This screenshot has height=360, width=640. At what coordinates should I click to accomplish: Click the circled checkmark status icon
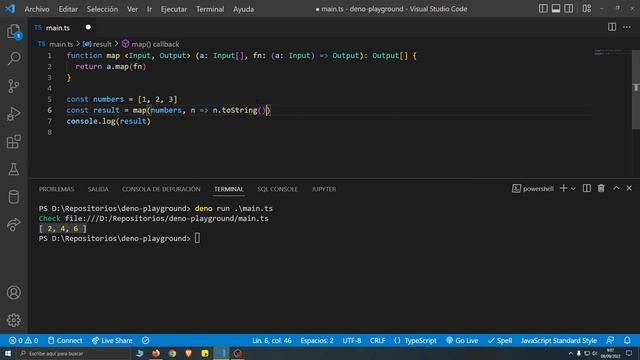(x=145, y=340)
